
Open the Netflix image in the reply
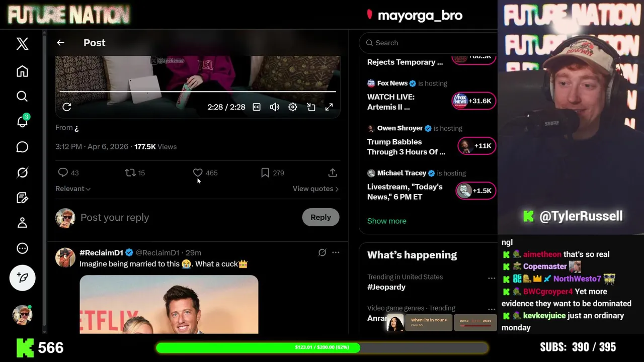click(169, 304)
